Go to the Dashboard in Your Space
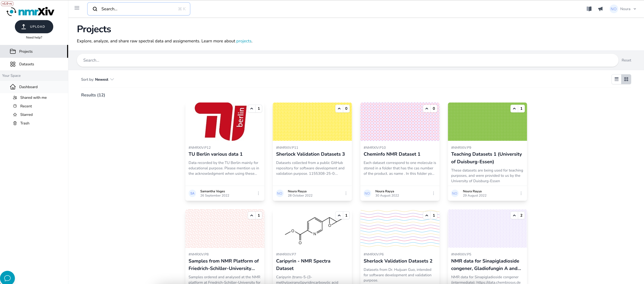 tap(28, 87)
